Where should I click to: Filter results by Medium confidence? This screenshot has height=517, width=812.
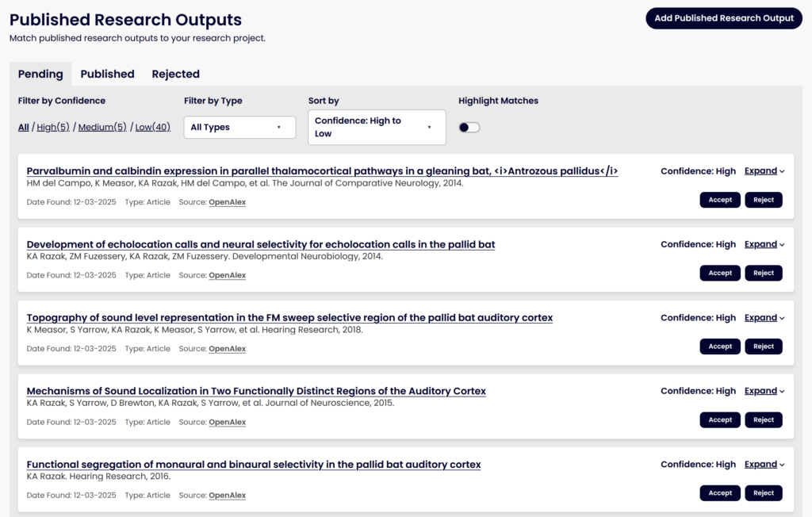(103, 126)
